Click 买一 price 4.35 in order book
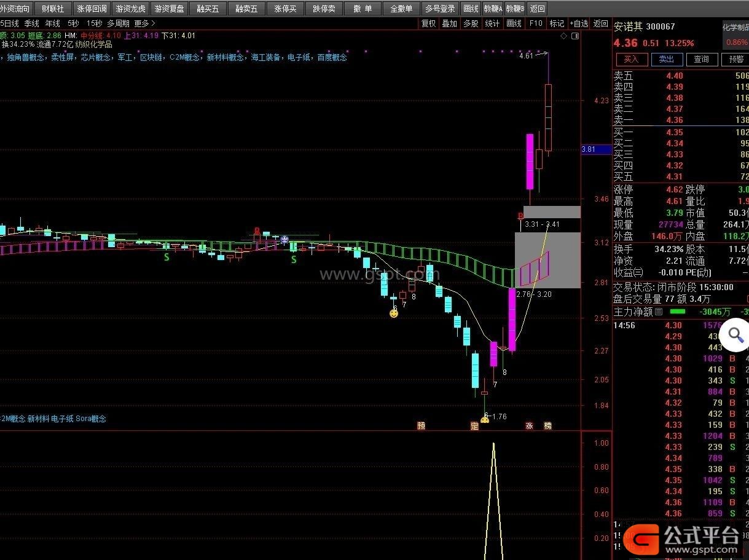The height and width of the screenshot is (560, 749). click(x=675, y=132)
